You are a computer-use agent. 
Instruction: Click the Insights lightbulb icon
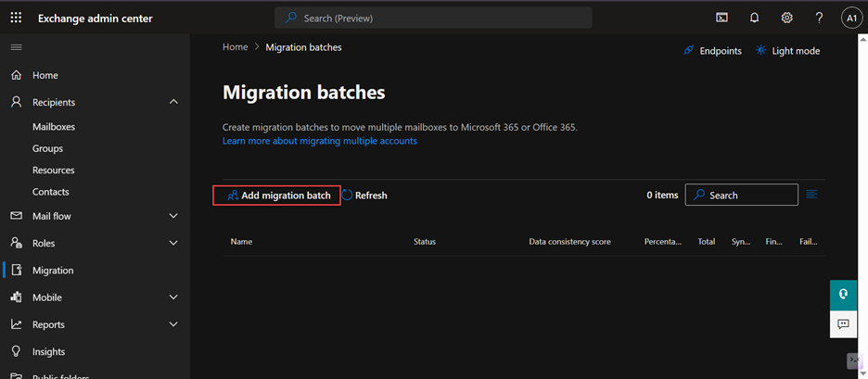17,351
